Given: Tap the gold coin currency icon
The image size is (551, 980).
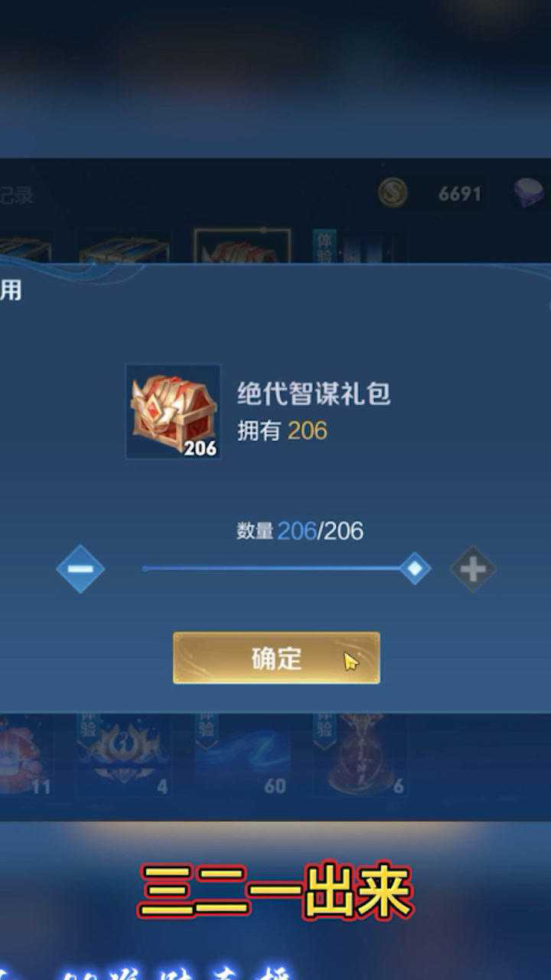Looking at the screenshot, I should coord(393,193).
